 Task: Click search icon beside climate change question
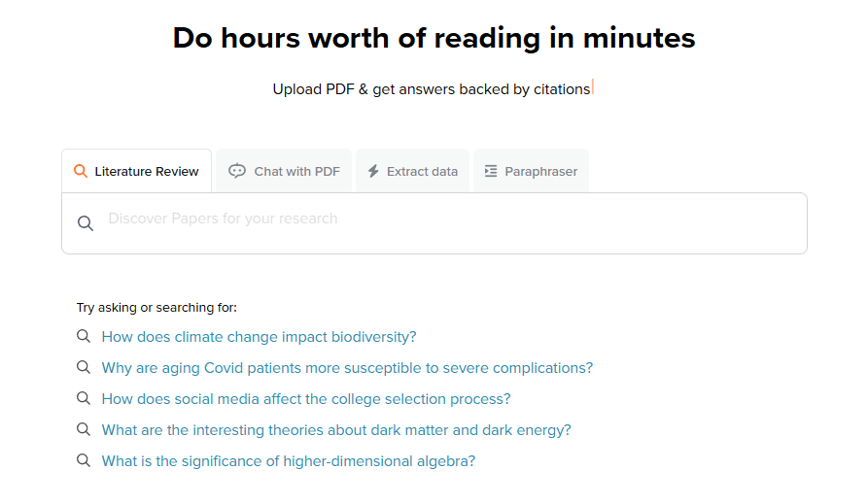pos(84,336)
